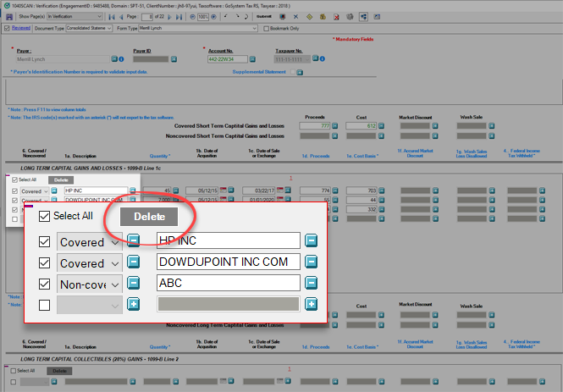Click minus icon next to HP INC row's Covered dropdown
This screenshot has width=563, height=392.
click(133, 240)
